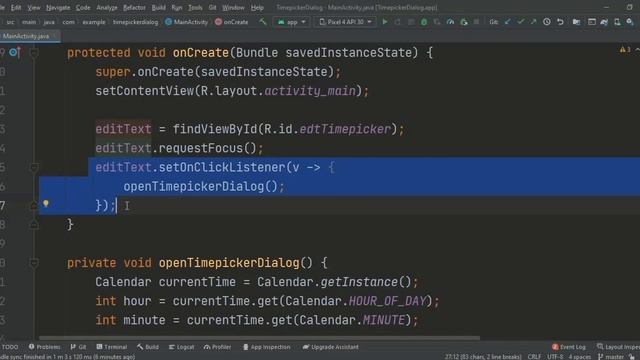Open the app run configuration dropdown
Screen dimensions: 640x360
[x=291, y=22]
